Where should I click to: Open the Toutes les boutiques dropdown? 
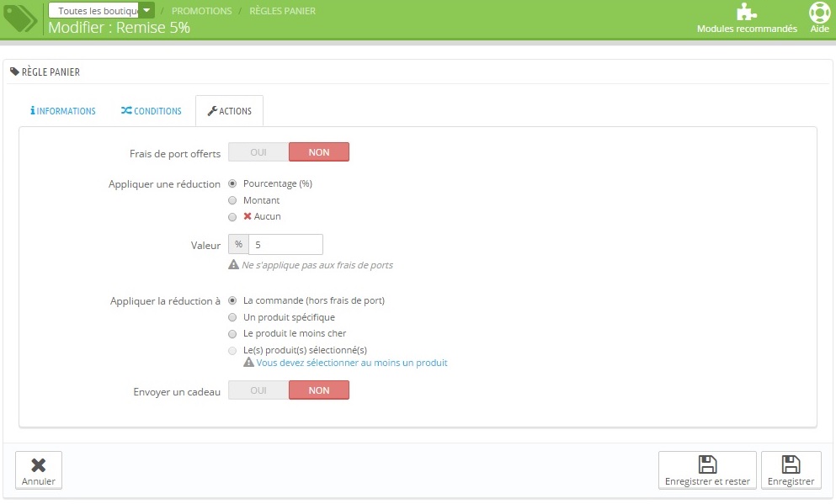coord(101,10)
